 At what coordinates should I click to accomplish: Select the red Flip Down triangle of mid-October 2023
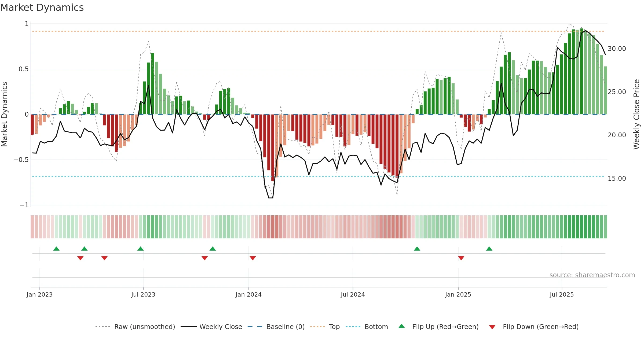pyautogui.click(x=205, y=258)
